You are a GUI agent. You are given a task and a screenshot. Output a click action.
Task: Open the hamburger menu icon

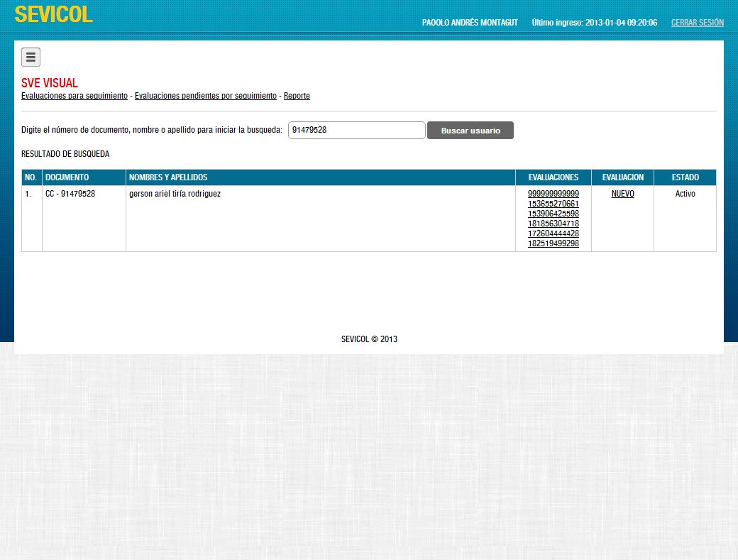tap(31, 57)
